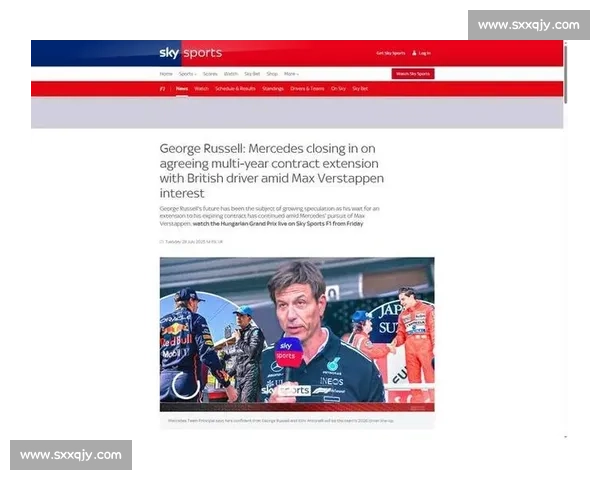Screen dimensions: 600x480
Task: Click the Sky Sports logo in header
Action: 191,52
